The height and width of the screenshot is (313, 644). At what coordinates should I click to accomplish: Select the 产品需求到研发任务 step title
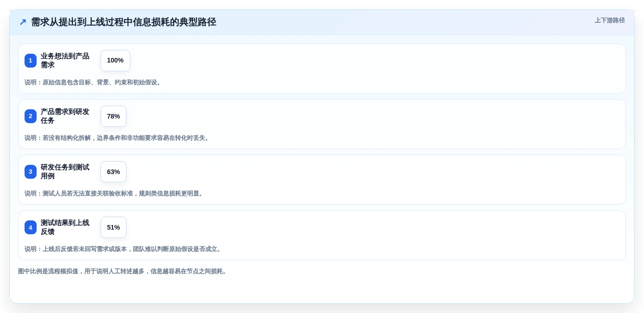tap(65, 116)
